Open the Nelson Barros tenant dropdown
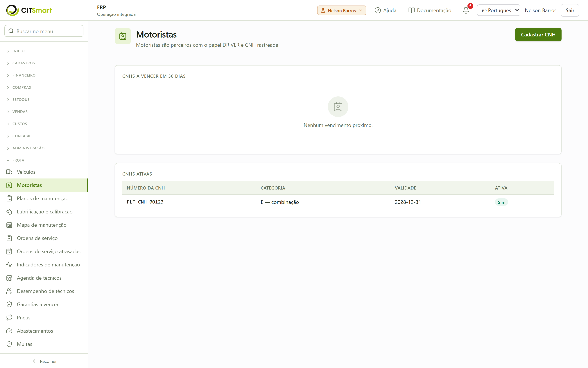The width and height of the screenshot is (588, 368). (x=341, y=10)
